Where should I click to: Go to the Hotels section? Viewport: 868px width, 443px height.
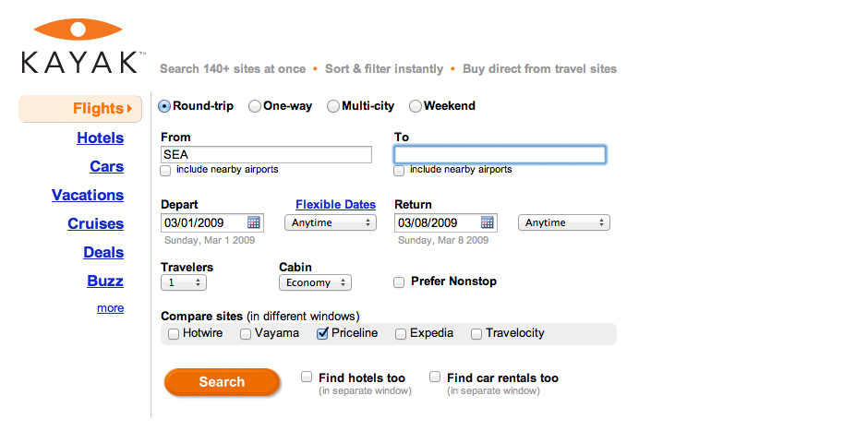(101, 138)
